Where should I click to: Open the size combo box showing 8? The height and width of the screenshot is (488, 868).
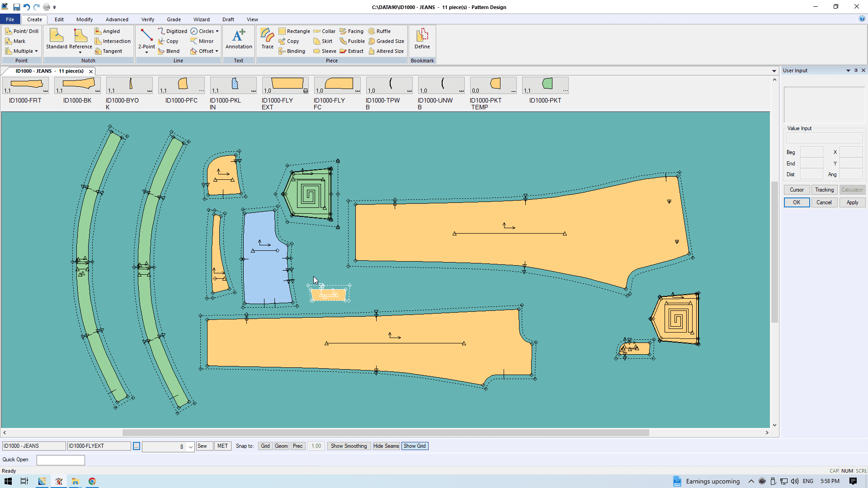(x=191, y=446)
